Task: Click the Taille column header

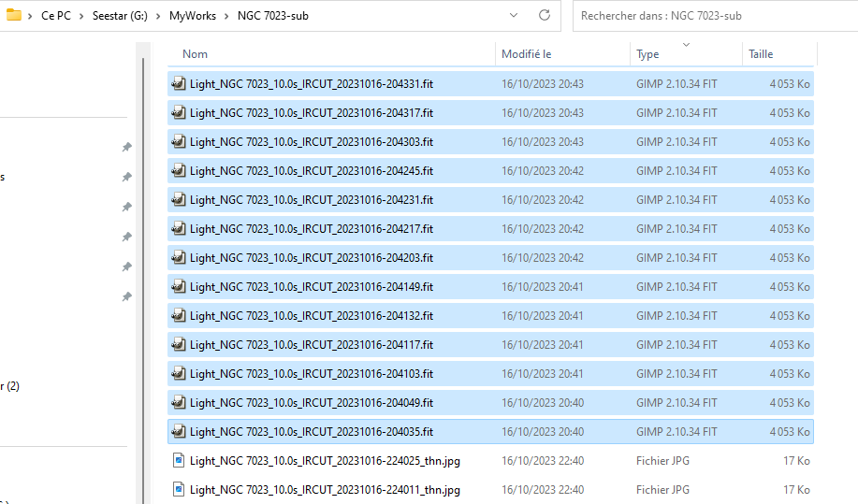Action: click(761, 54)
